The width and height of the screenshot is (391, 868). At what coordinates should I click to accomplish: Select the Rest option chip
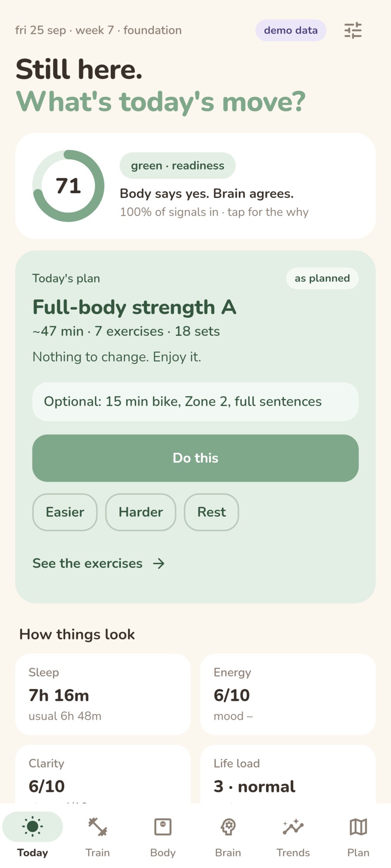pyautogui.click(x=212, y=512)
